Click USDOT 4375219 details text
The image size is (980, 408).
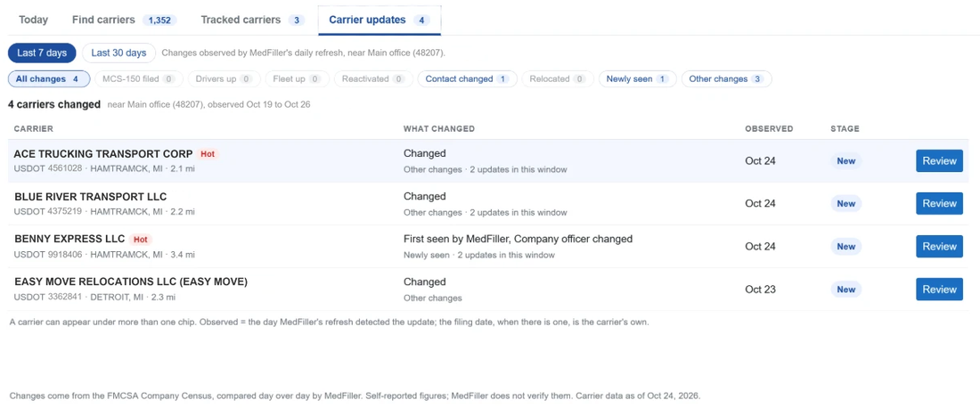click(104, 212)
